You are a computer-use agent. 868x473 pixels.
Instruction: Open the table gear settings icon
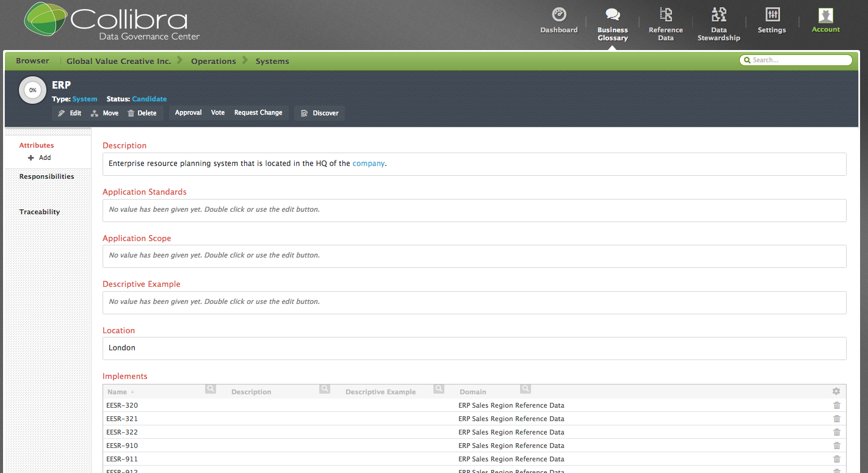pos(836,391)
